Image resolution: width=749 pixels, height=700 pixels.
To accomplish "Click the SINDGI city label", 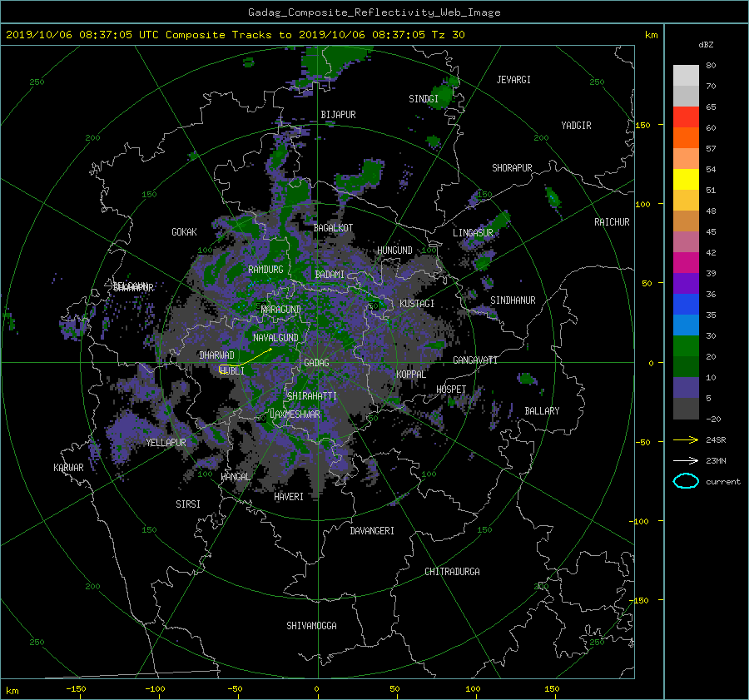I will 424,99.
